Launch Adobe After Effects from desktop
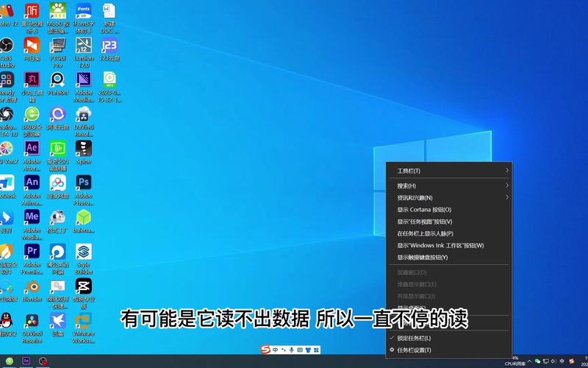Image resolution: width=588 pixels, height=368 pixels. click(32, 156)
